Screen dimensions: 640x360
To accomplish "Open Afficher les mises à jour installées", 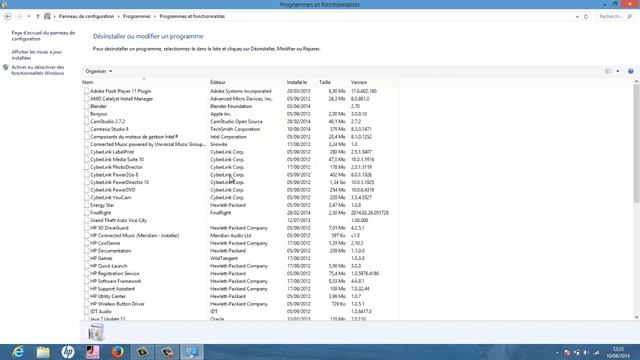I will click(x=36, y=55).
